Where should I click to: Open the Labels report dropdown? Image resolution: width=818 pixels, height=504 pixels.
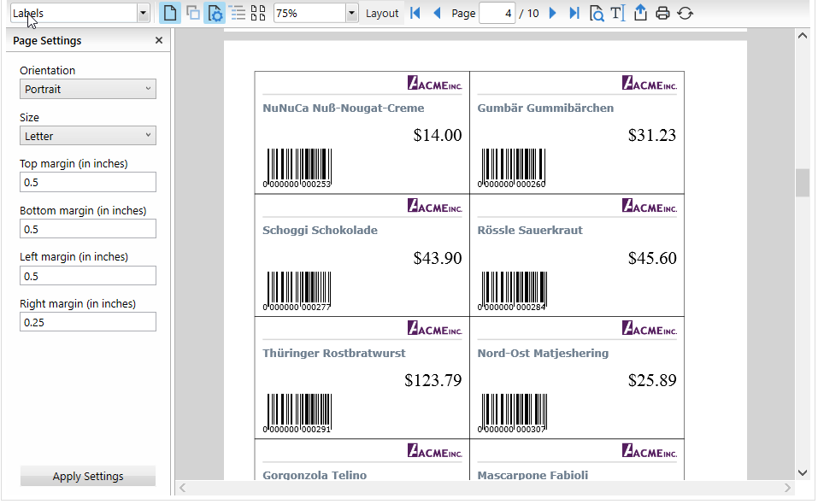click(143, 13)
